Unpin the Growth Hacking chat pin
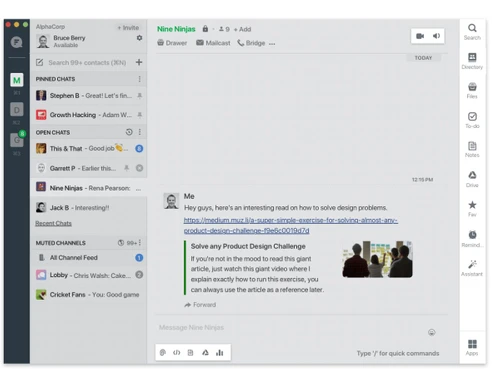Screen dimensions: 500x375 (x=140, y=115)
